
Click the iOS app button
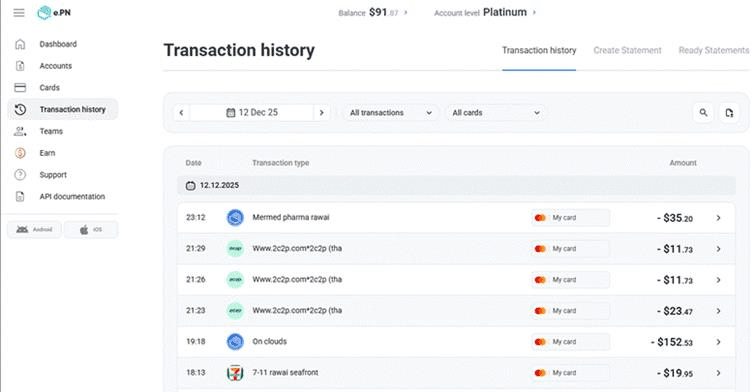[x=91, y=230]
